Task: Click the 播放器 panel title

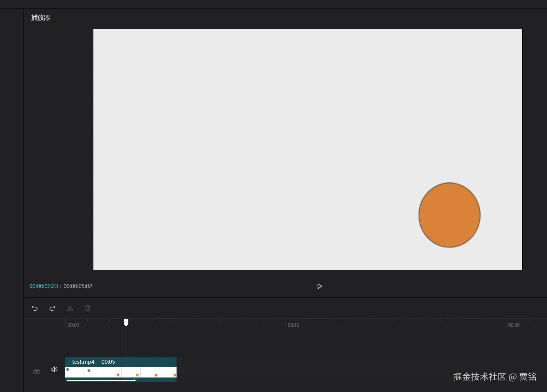Action: pos(40,18)
